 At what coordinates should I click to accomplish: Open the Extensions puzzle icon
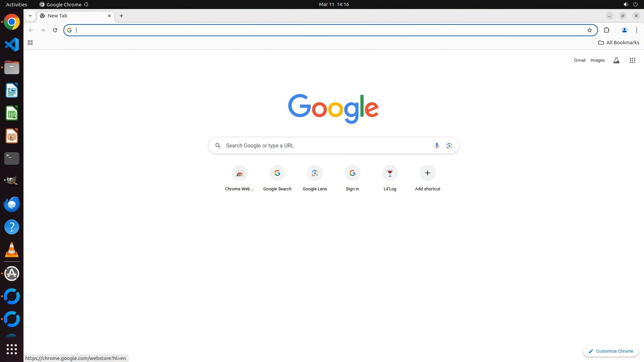606,30
